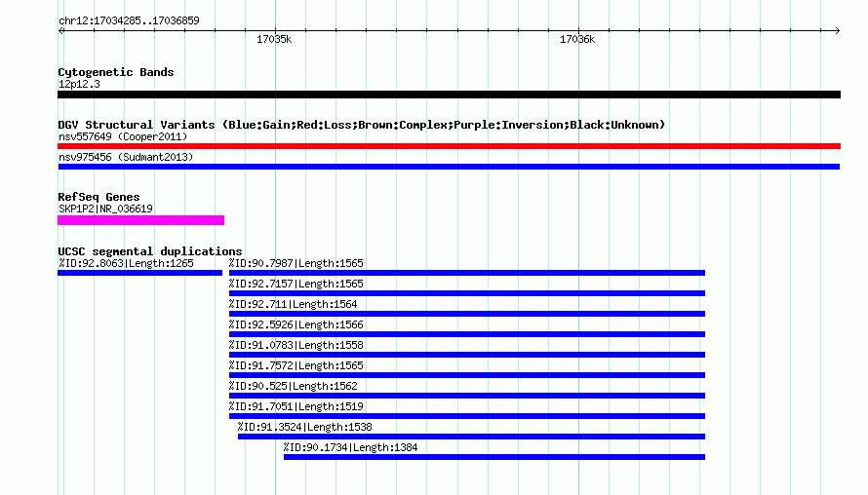This screenshot has width=868, height=495.
Task: Click the bar under %ID:92.8063|Length:1265
Action: pos(140,273)
